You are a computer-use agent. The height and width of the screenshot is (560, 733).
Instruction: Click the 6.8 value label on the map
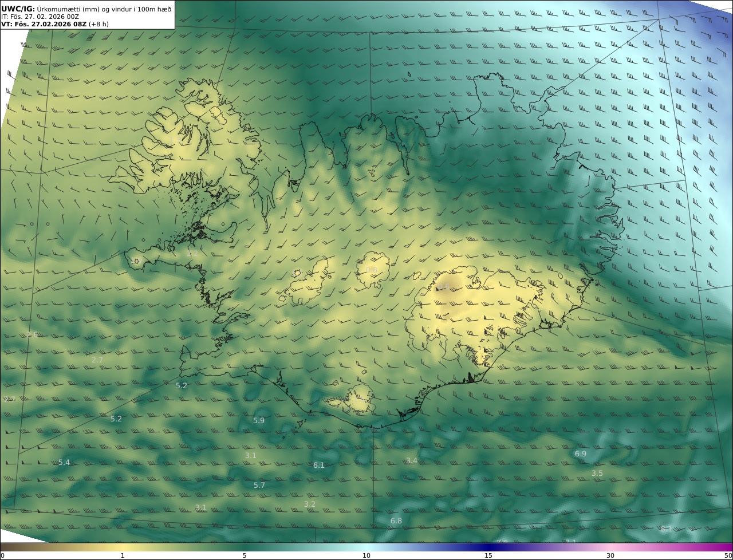point(396,520)
